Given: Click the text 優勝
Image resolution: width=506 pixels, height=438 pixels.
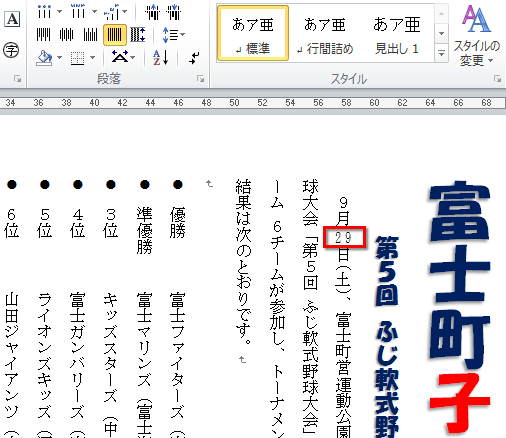Looking at the screenshot, I should pos(177,222).
